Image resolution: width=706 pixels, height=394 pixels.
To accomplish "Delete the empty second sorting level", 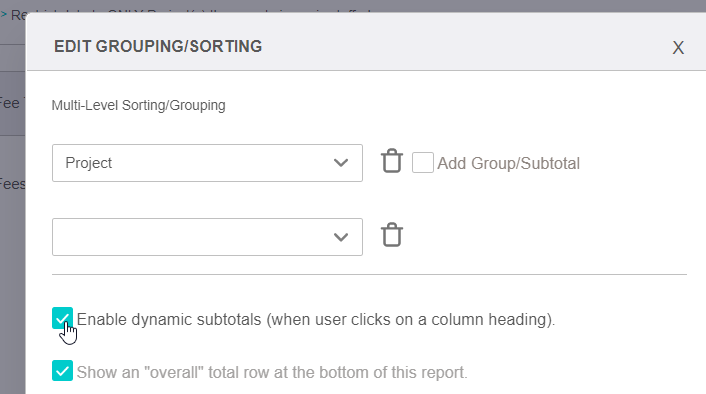I will coord(392,235).
